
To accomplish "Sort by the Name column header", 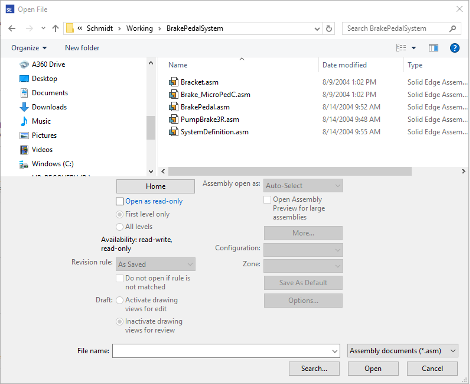I will (178, 65).
